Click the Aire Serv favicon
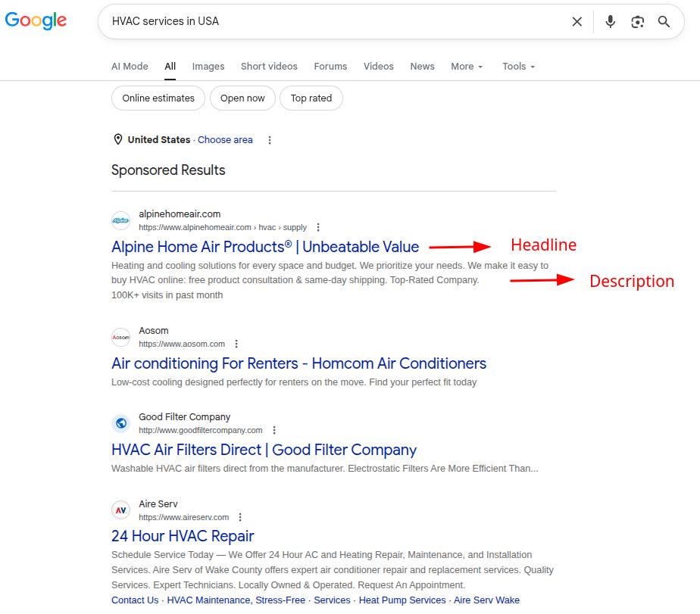Viewport: 700px width, 614px height. [x=121, y=510]
